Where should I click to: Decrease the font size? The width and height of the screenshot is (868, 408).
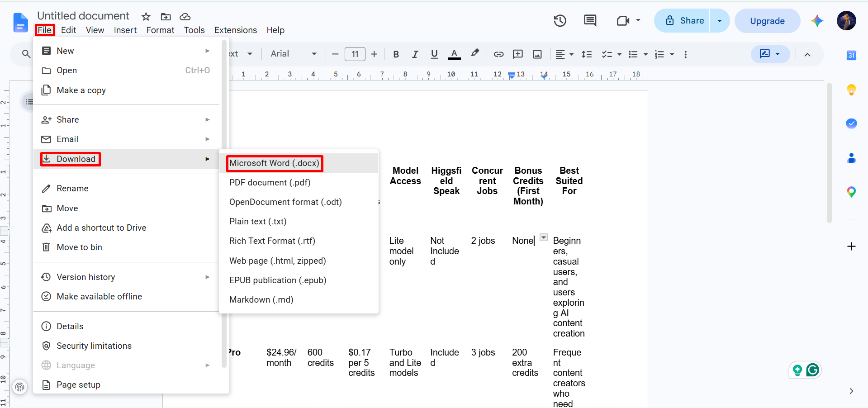click(x=335, y=54)
